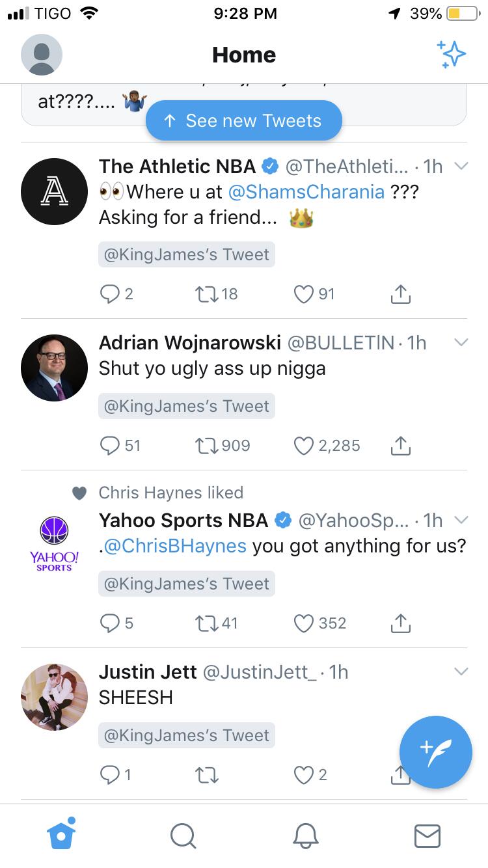
Task: Open the @ShamsCharania mention link
Action: pos(306,192)
